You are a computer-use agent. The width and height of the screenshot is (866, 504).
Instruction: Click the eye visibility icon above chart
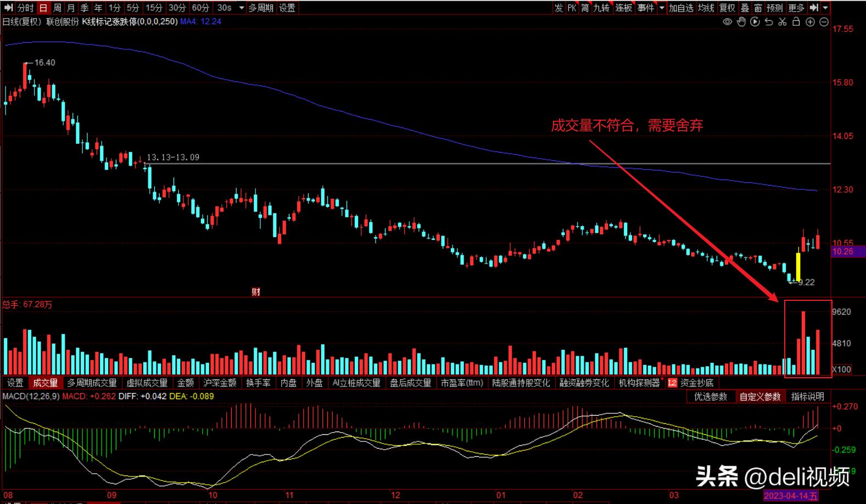727,22
